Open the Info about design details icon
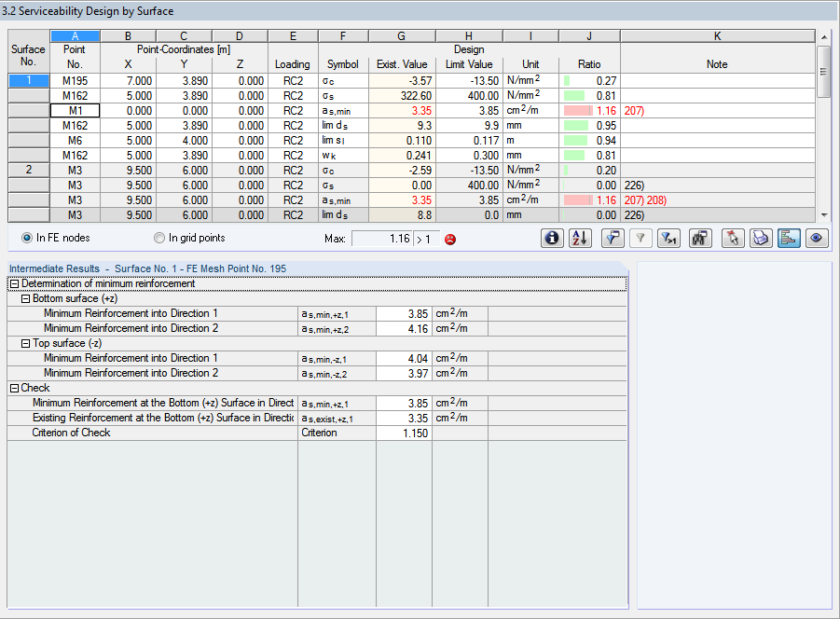 (552, 238)
